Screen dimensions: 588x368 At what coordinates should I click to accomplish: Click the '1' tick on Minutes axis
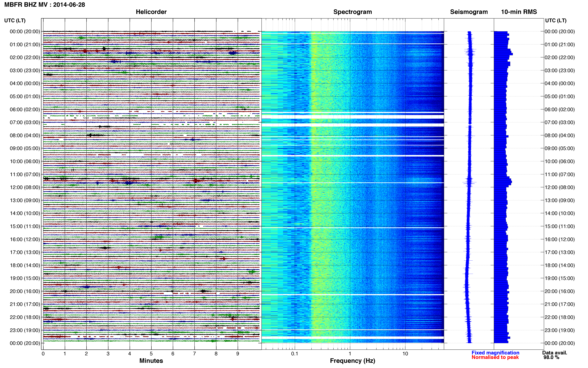click(x=65, y=354)
